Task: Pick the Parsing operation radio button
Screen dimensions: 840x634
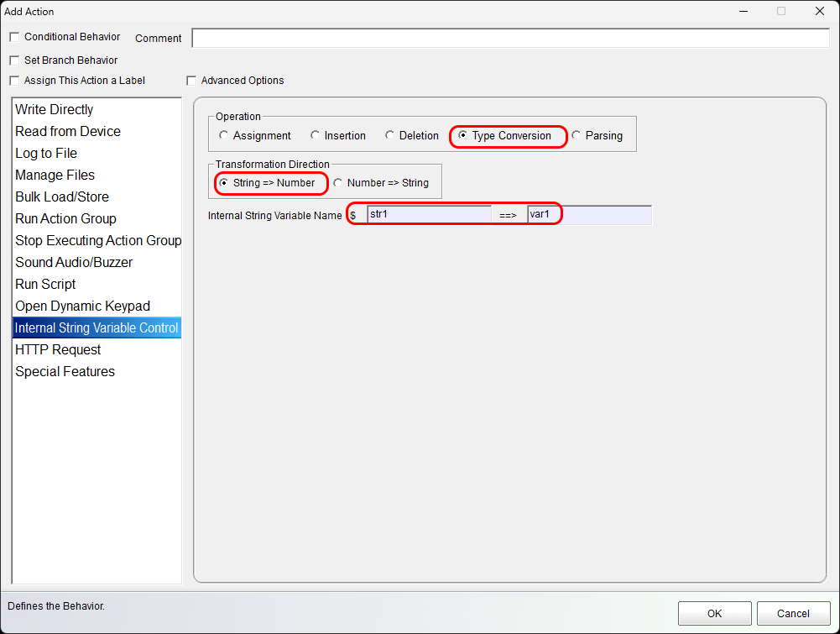Action: 577,135
